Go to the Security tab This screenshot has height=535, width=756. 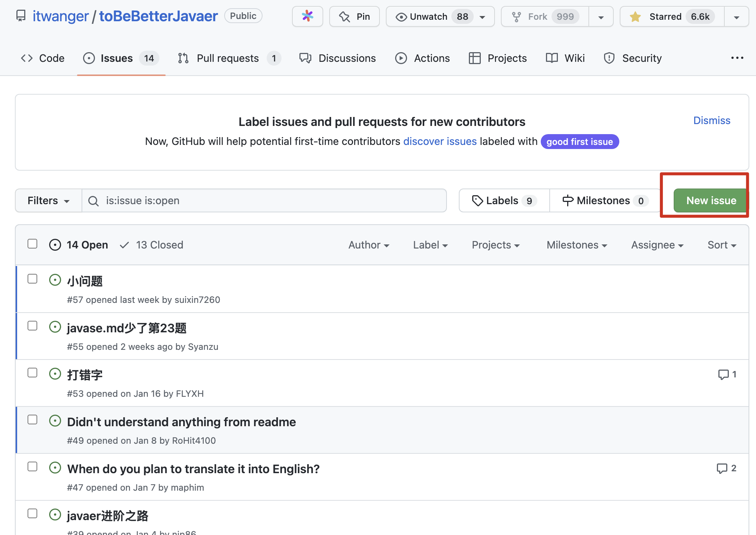pos(632,58)
